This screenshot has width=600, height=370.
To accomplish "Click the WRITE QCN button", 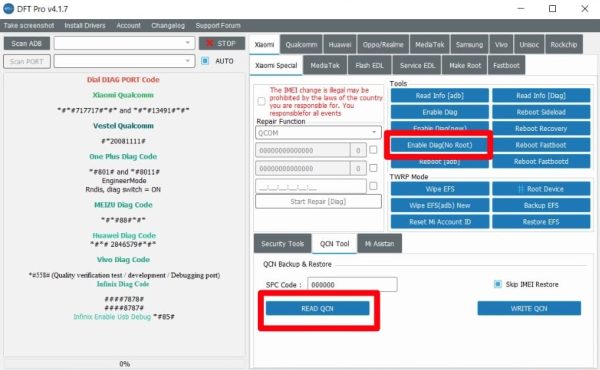I will [x=529, y=308].
